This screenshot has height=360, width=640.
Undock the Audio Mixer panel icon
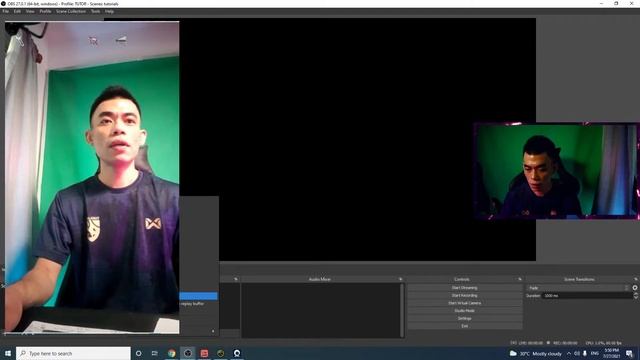(400, 279)
